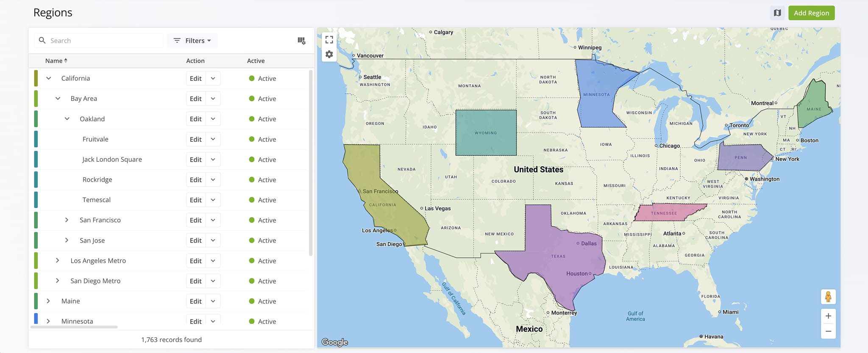Image resolution: width=868 pixels, height=353 pixels.
Task: Click the horizontal scrollbar under the table
Action: [x=74, y=327]
